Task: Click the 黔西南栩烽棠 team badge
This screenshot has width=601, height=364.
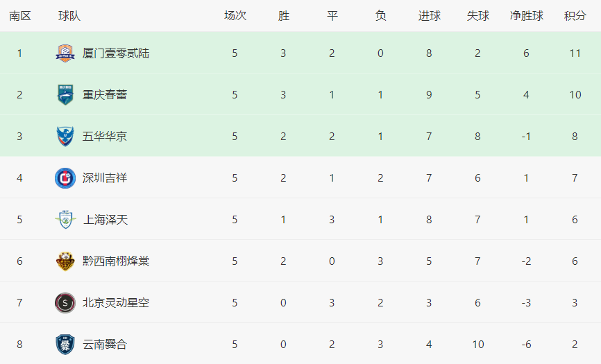Action: [65, 261]
